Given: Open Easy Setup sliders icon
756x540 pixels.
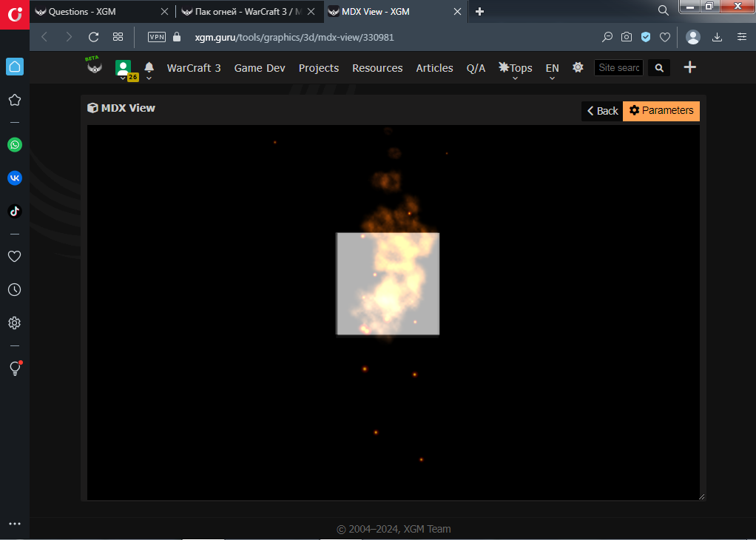Looking at the screenshot, I should pos(741,37).
